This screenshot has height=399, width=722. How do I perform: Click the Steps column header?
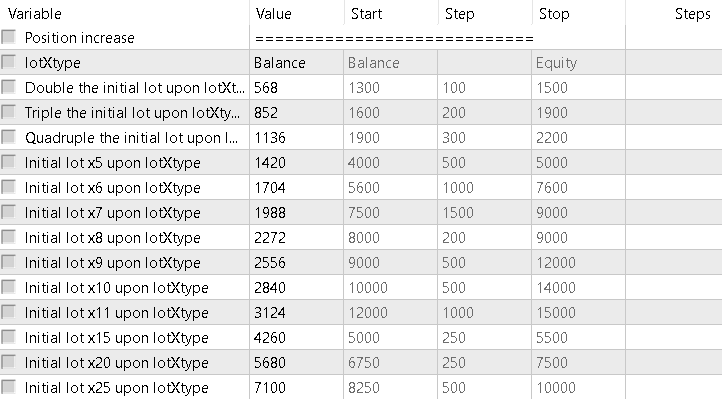[674, 13]
